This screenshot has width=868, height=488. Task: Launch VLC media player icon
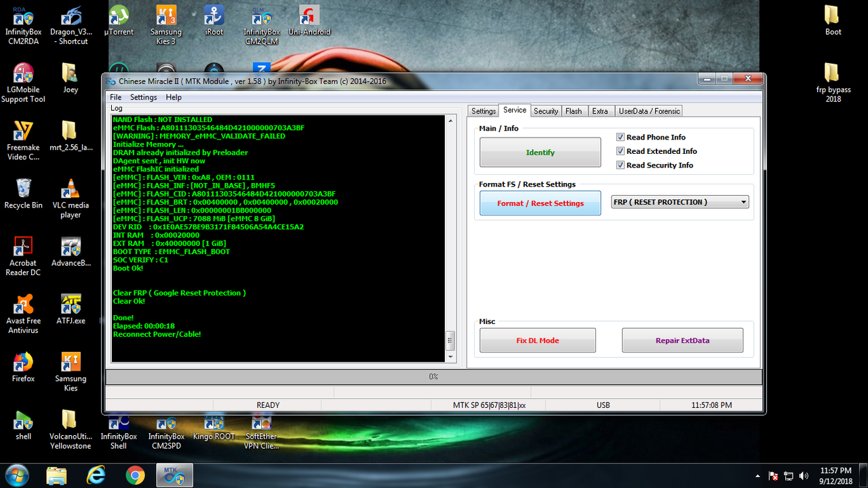[x=71, y=199]
